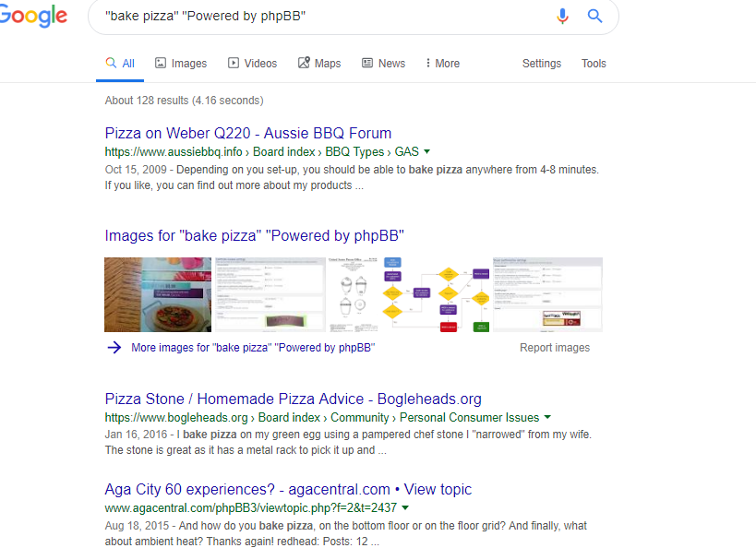Open the Maps results tab

[x=319, y=63]
